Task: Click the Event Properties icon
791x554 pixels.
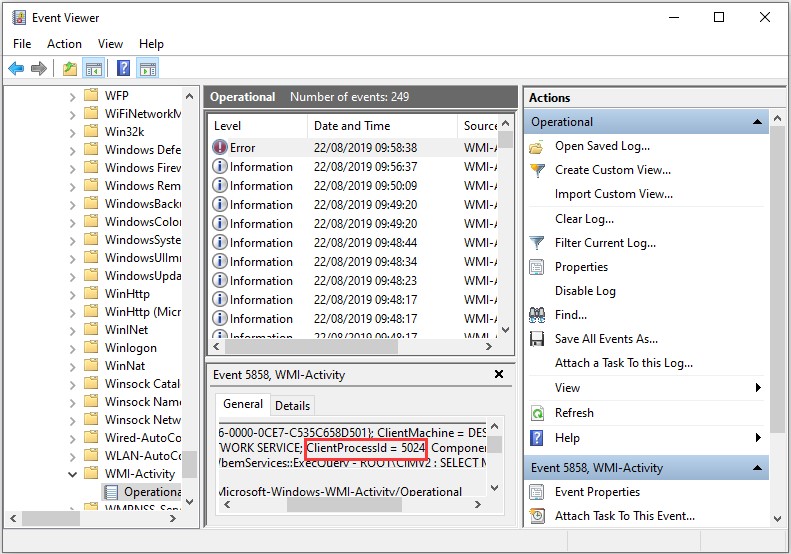Action: pos(537,492)
